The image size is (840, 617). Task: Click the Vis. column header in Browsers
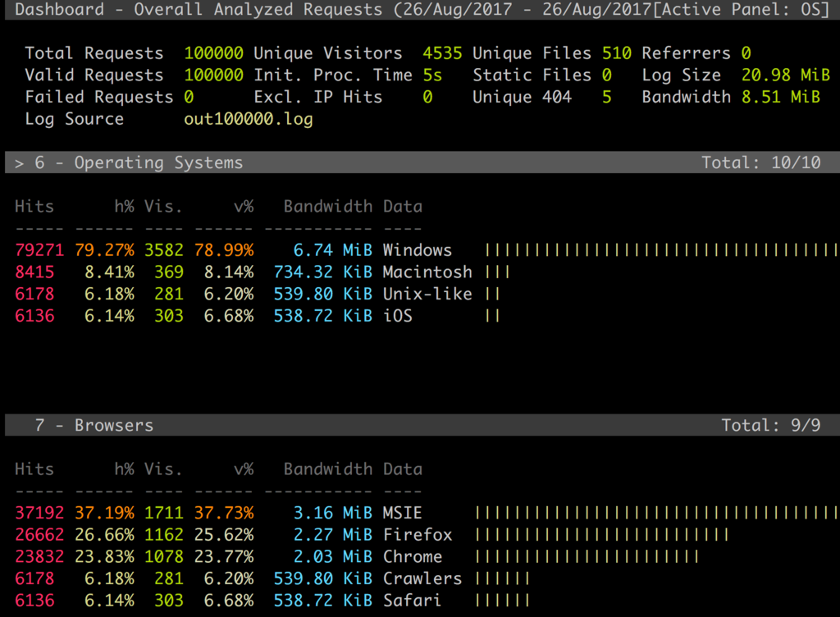tap(163, 469)
